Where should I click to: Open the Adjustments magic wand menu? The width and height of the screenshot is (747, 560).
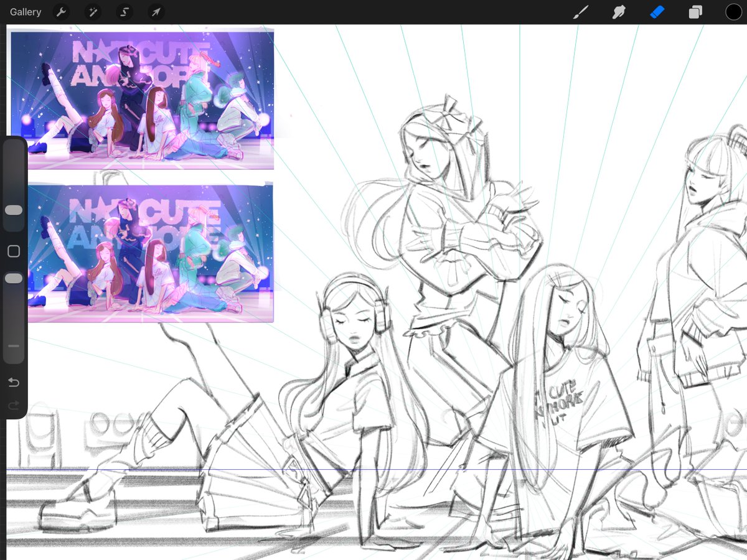[92, 12]
